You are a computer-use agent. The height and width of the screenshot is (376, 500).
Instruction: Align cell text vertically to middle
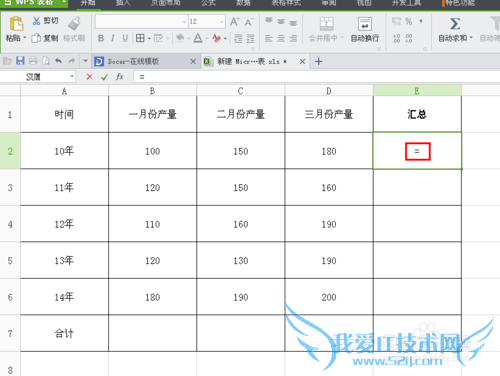tap(281, 22)
